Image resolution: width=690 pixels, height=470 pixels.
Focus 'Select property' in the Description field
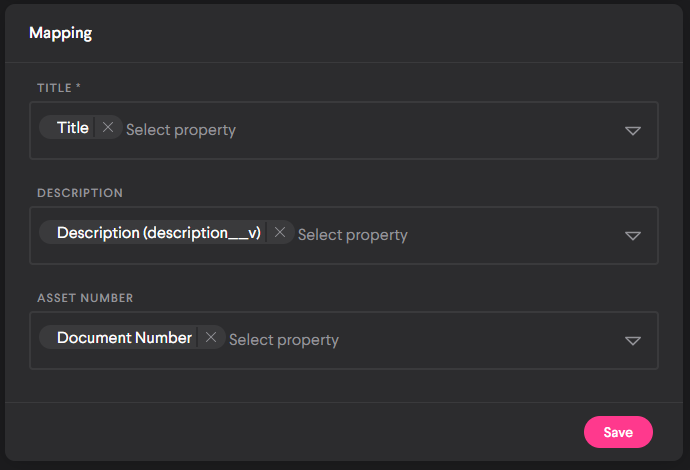pos(353,235)
